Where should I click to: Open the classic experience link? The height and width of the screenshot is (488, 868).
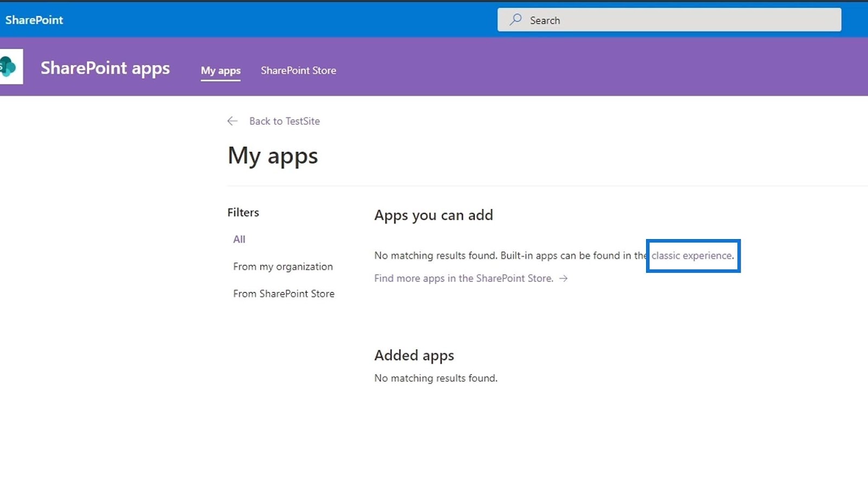tap(692, 255)
